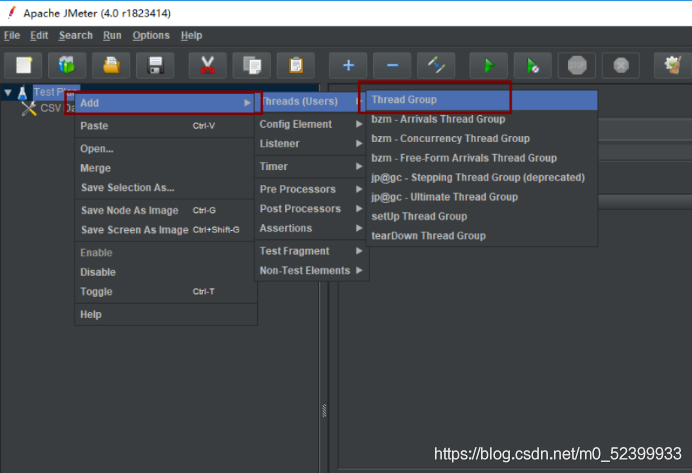This screenshot has height=473, width=692.
Task: Select setUp Thread Group
Action: 482,216
